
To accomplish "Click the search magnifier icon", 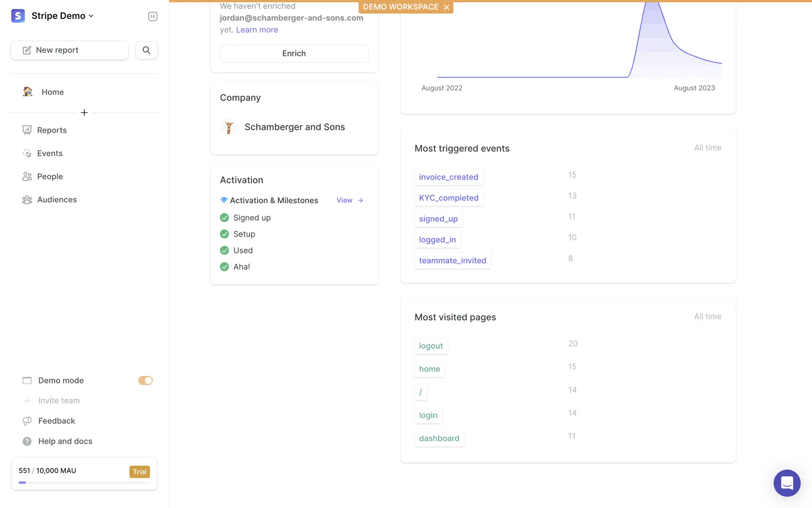I will tap(146, 50).
